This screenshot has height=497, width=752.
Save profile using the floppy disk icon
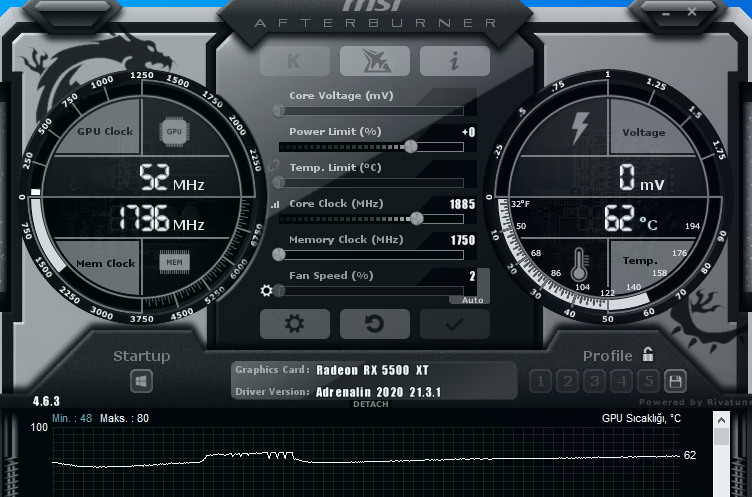675,381
